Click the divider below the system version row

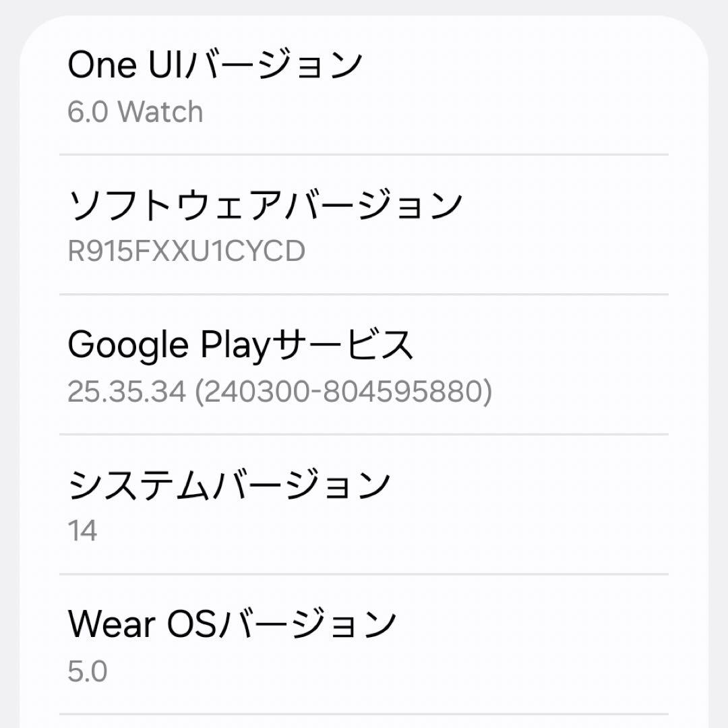(x=364, y=574)
